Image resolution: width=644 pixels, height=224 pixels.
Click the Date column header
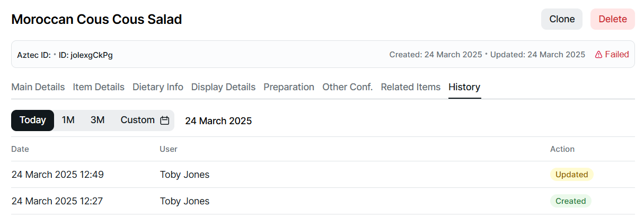[x=20, y=149]
